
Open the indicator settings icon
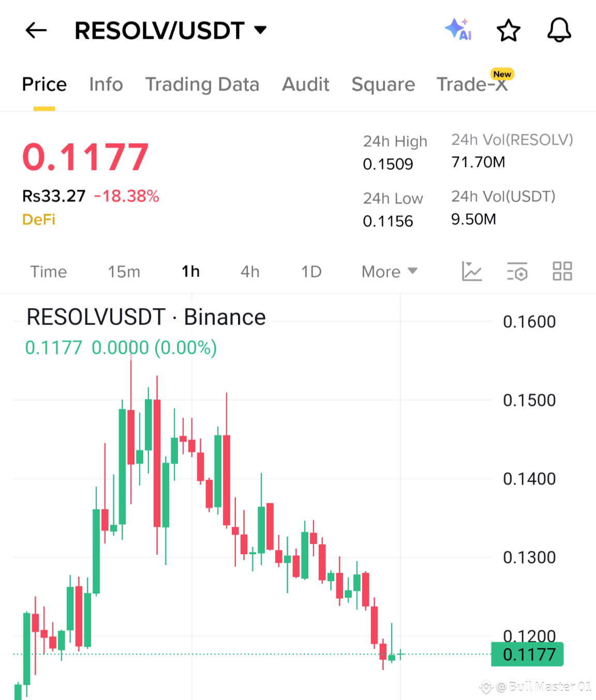coord(517,271)
